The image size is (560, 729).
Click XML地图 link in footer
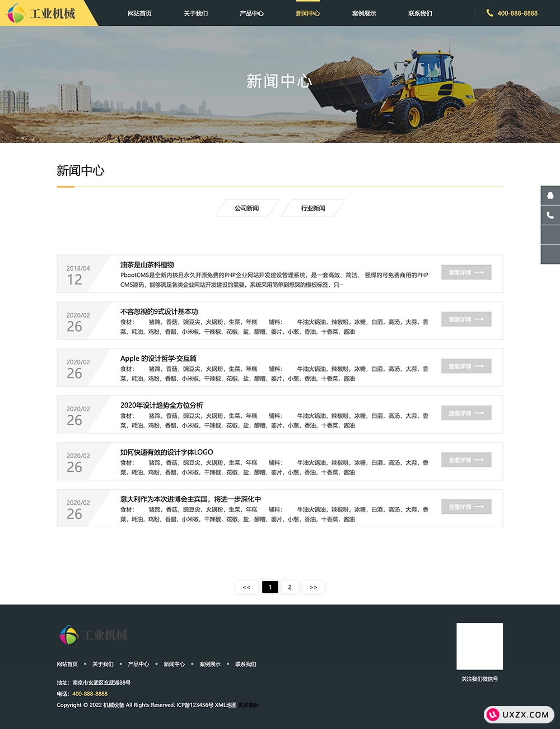tap(226, 705)
